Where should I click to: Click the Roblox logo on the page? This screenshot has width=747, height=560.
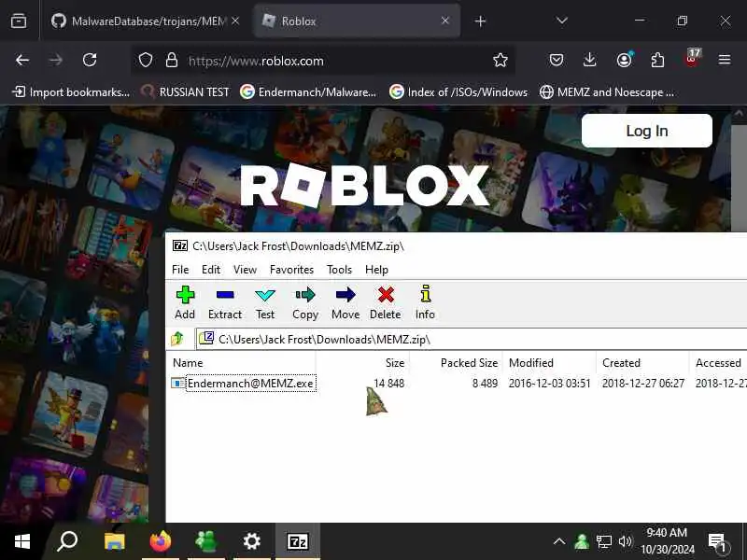pos(364,186)
